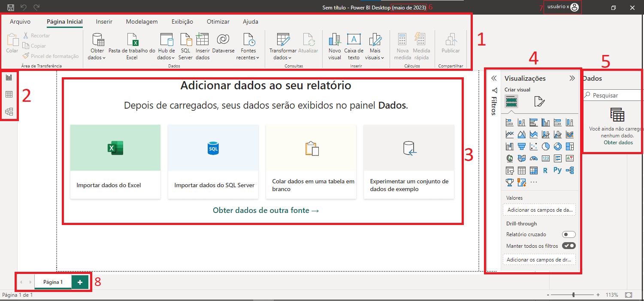Select the Python (Py) visual
Screen dimensions: 644x301
tap(557, 170)
